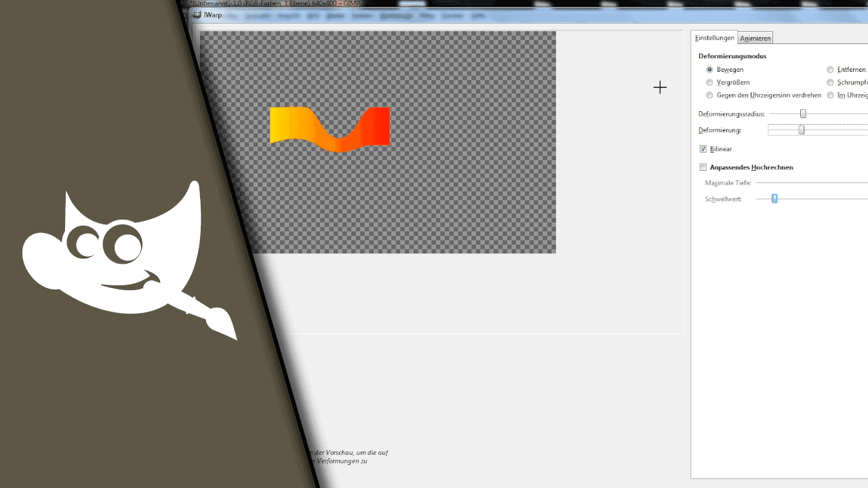Select Gegen den Uhrzeigersinn verdrehen mode

click(x=709, y=96)
